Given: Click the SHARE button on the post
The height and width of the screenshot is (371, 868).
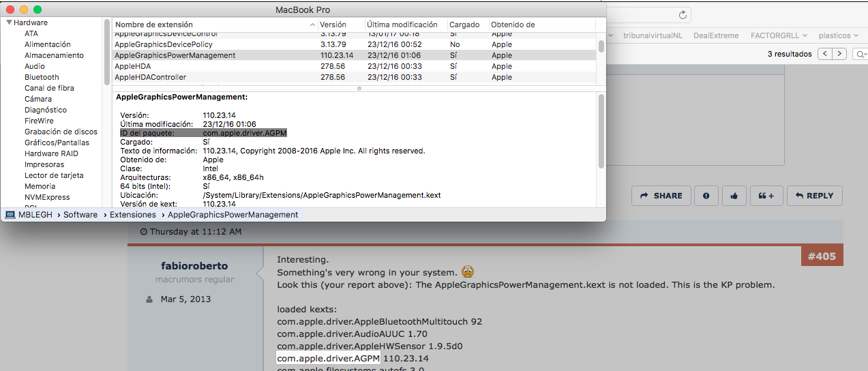Looking at the screenshot, I should point(661,196).
